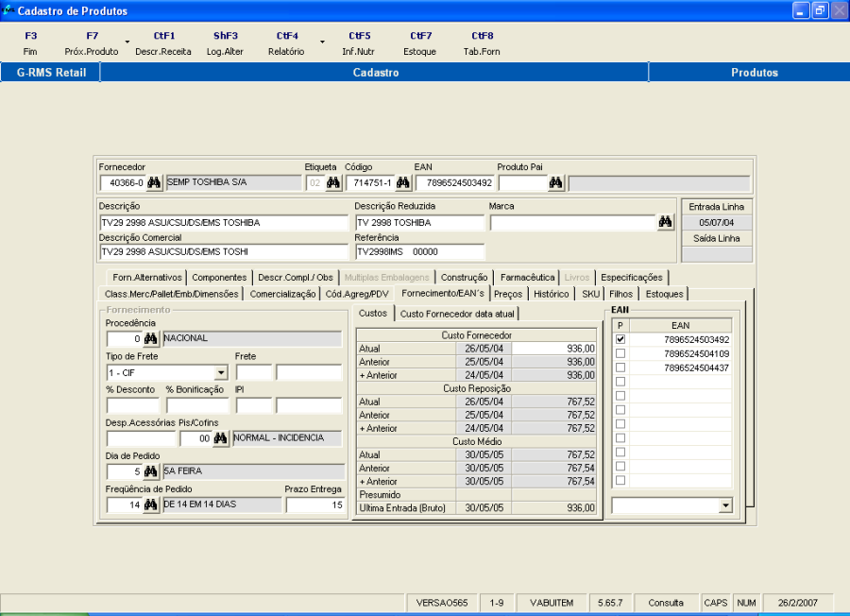Screen dimensions: 850x616
Task: Check the box for EAN 7896524504109
Action: pos(620,353)
